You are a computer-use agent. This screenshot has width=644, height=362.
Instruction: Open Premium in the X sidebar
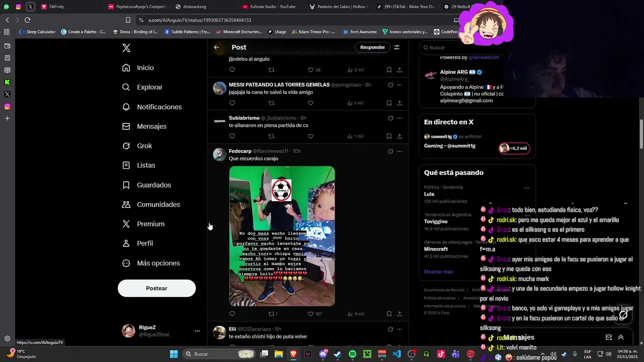(x=143, y=224)
